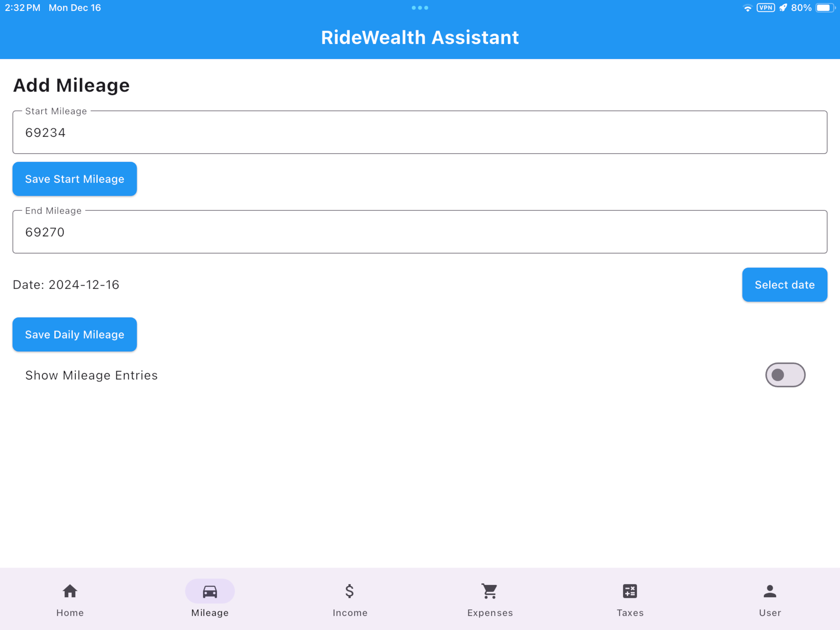Tap the Mon Dec 16 date in status bar
The width and height of the screenshot is (840, 630).
click(75, 8)
